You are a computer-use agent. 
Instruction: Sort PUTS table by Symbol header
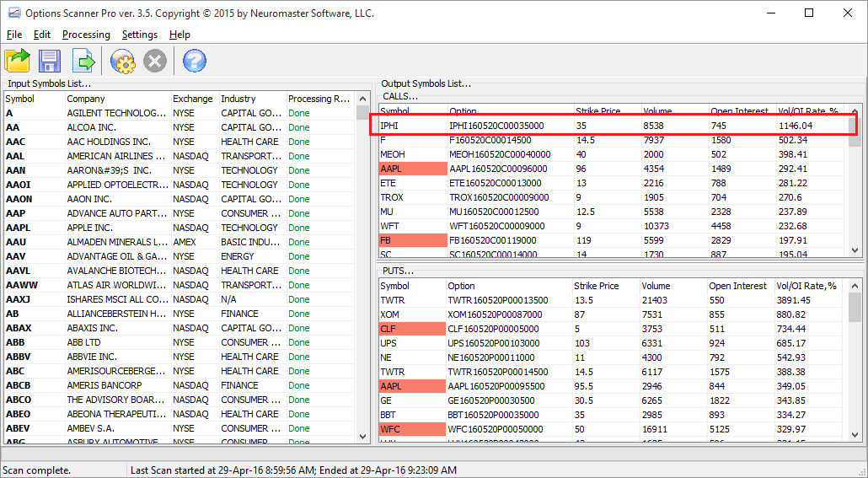tap(412, 286)
